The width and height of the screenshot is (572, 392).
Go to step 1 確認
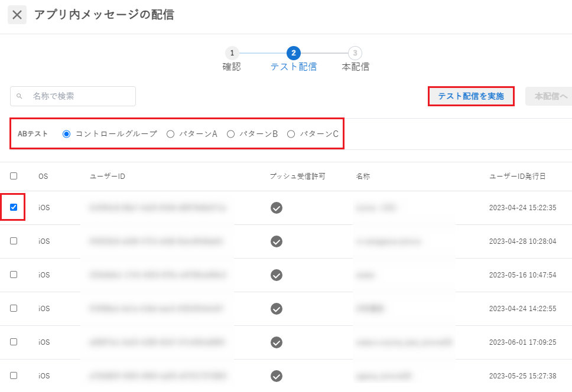232,53
